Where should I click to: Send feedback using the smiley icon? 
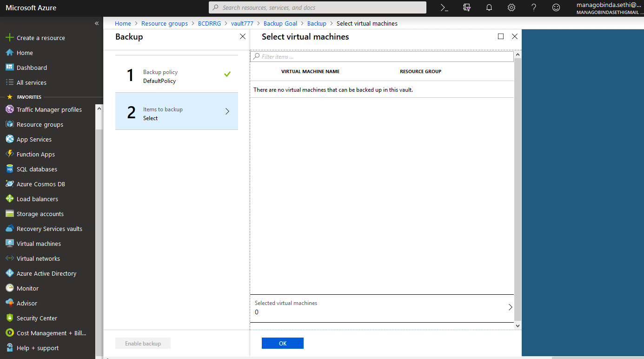click(556, 7)
